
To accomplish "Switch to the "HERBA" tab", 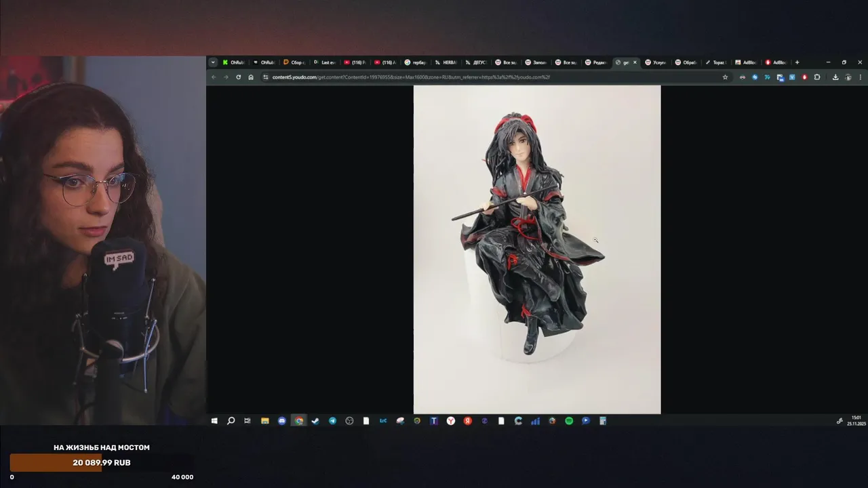I will (x=446, y=62).
